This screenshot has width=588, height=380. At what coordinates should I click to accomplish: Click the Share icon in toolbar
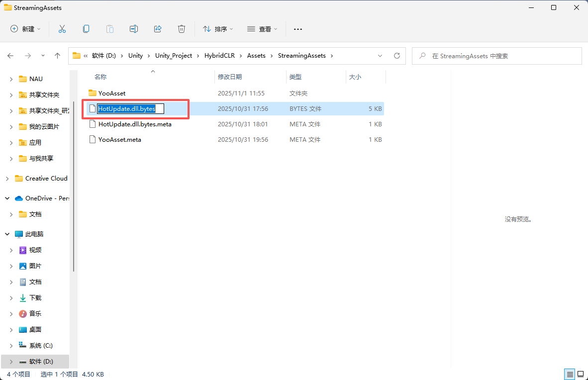coord(158,29)
